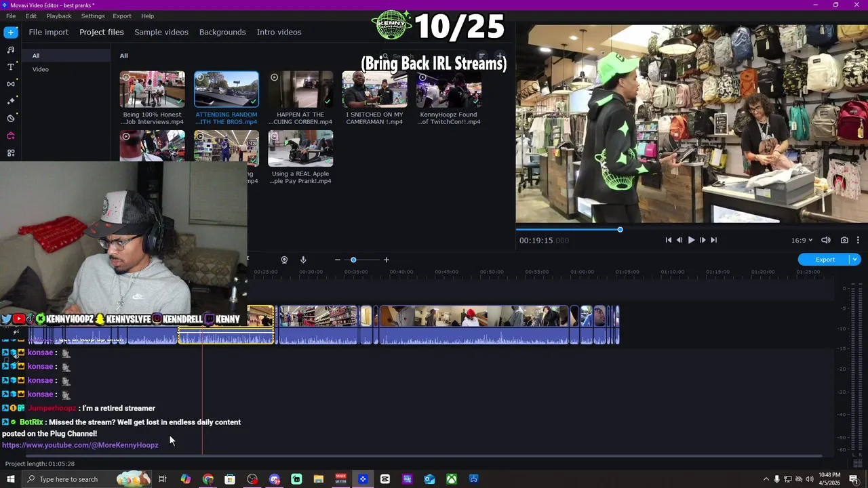Switch to Project files tab
Viewport: 868px width, 488px height.
tap(102, 32)
